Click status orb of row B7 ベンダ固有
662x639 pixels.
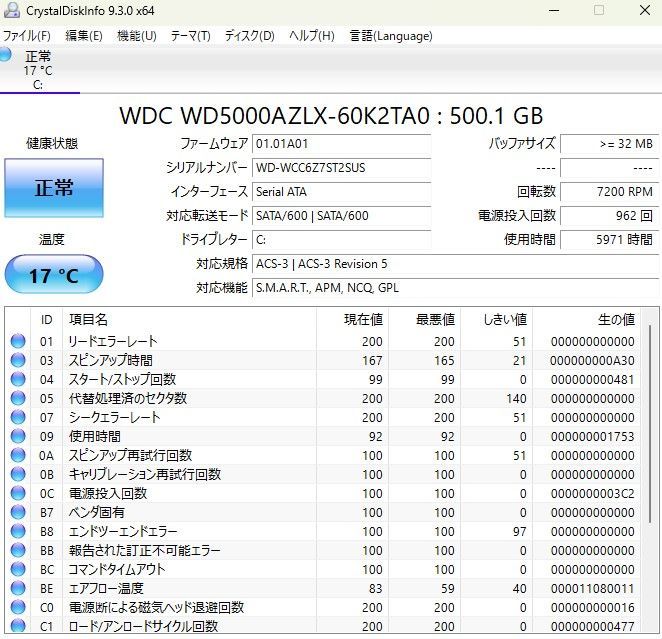[18, 512]
